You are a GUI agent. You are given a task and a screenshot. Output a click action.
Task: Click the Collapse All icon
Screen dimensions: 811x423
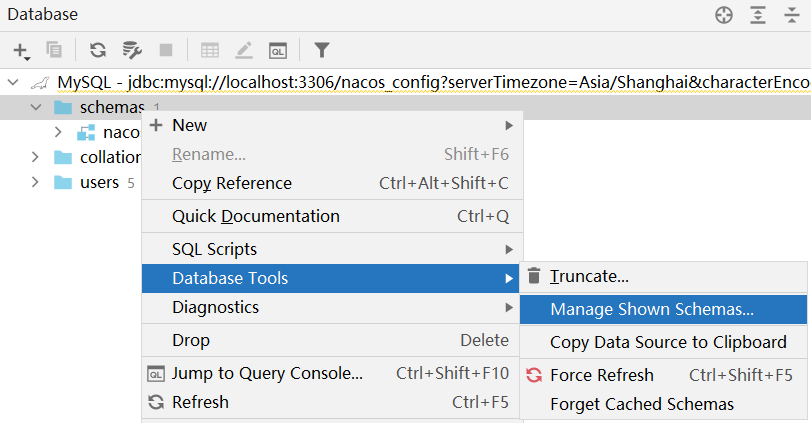pyautogui.click(x=792, y=15)
